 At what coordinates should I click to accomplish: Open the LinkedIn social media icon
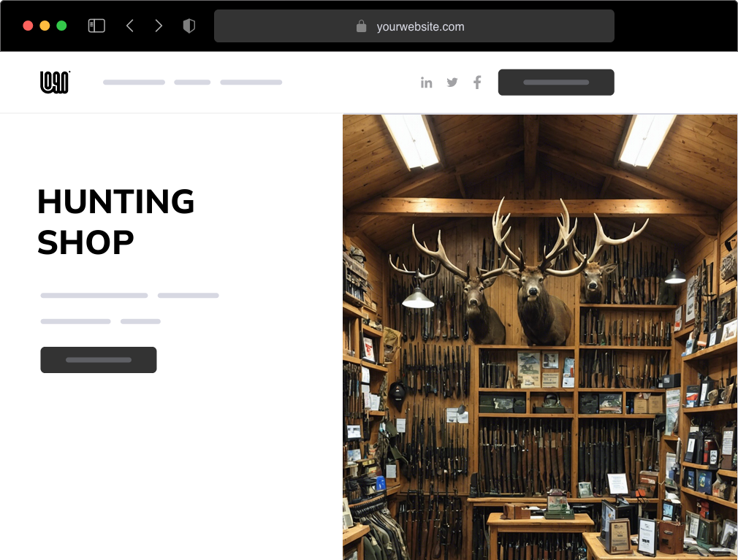click(x=427, y=82)
